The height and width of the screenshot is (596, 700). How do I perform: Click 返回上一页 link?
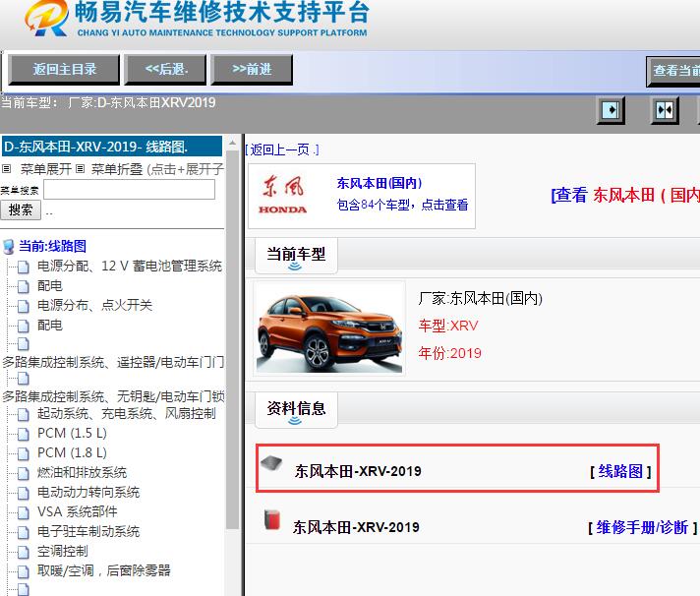point(282,149)
